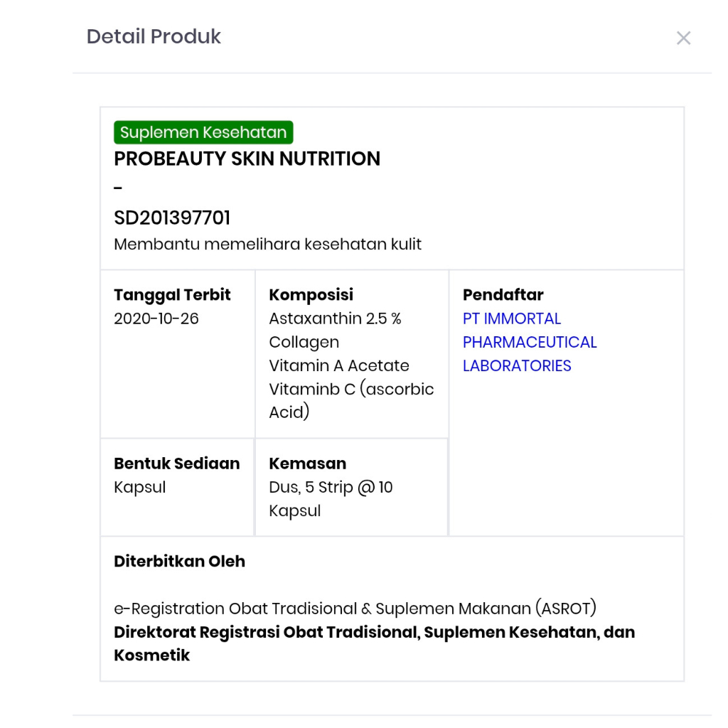
Task: Click the e-Registration Obat Tradisional (ASROT) text
Action: 355,609
